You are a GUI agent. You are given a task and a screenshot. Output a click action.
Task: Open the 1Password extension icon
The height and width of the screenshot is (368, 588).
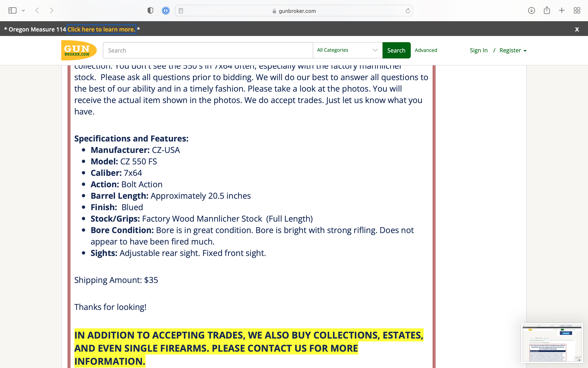point(166,10)
